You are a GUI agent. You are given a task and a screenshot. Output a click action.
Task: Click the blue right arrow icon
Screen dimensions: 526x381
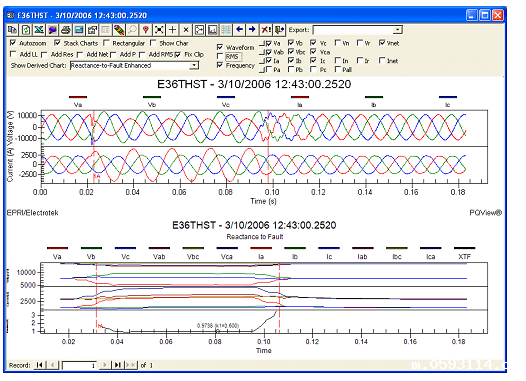(252, 30)
